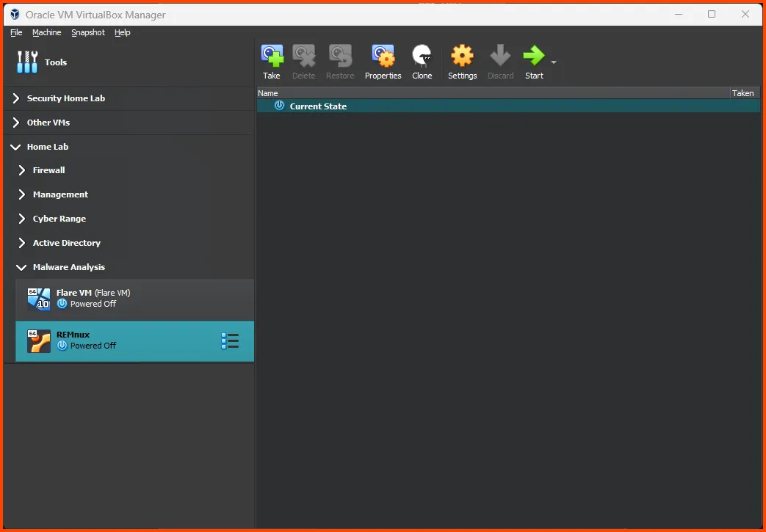Click the Malware Analysis group label

tap(69, 267)
